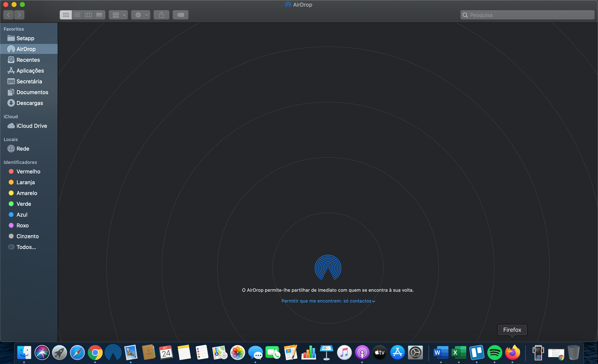Open AirDrop icon in the Dock
The height and width of the screenshot is (364, 598).
(113, 353)
